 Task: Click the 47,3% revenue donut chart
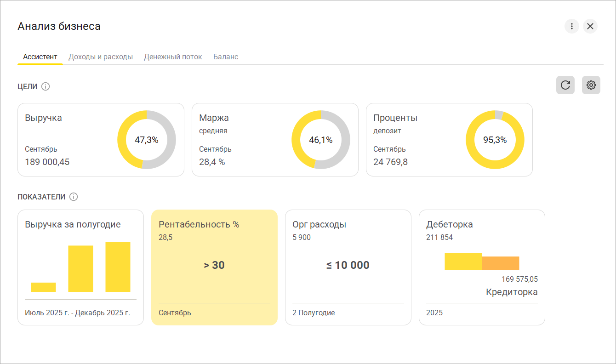147,140
